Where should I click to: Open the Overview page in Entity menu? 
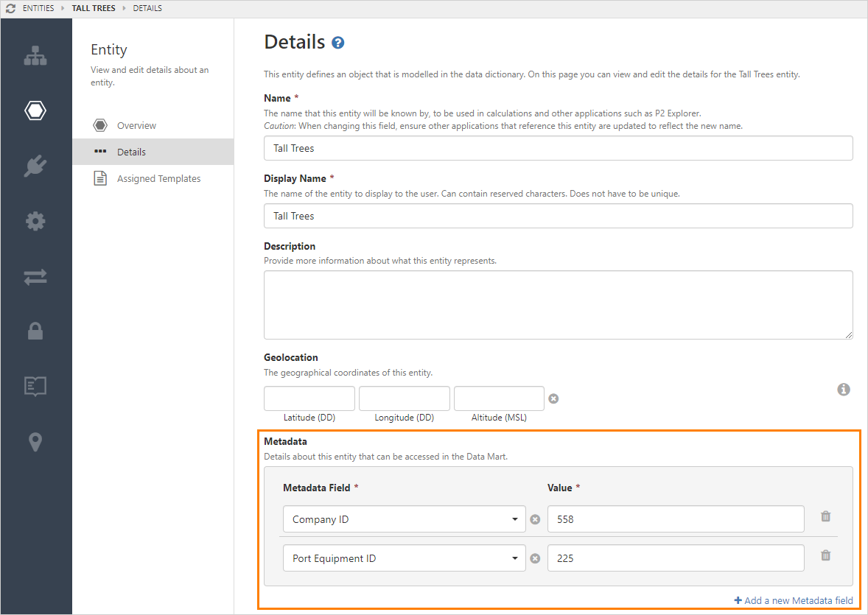(136, 126)
